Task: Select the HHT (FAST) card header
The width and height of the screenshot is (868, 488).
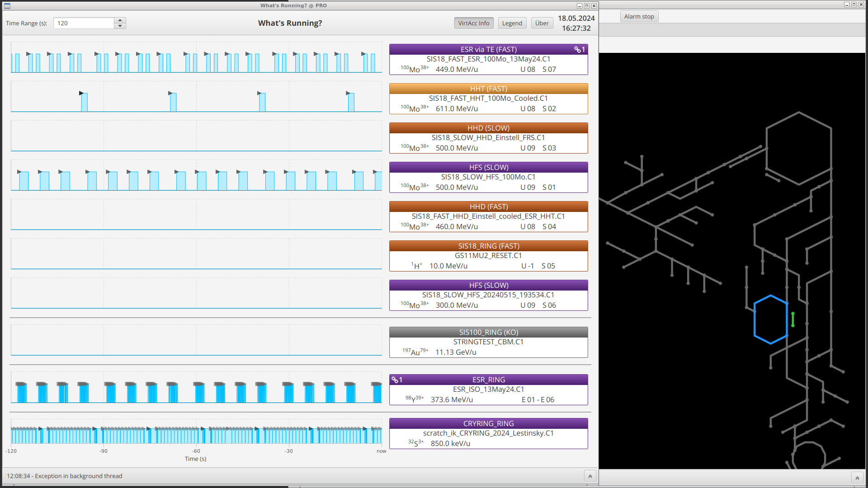Action: (x=488, y=89)
